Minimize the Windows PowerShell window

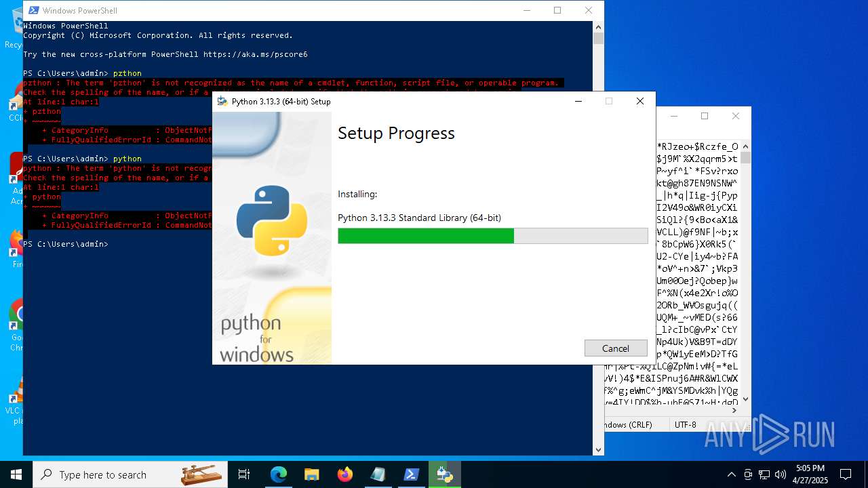click(x=526, y=10)
